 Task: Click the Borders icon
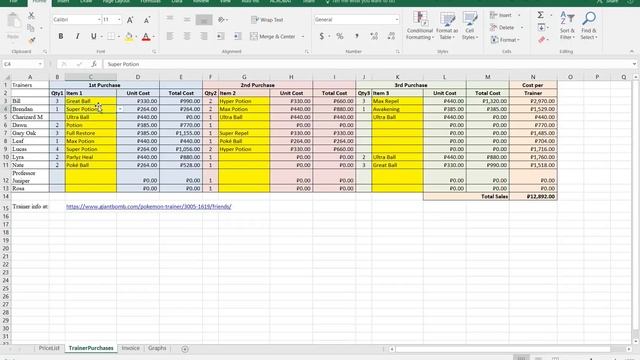click(111, 36)
